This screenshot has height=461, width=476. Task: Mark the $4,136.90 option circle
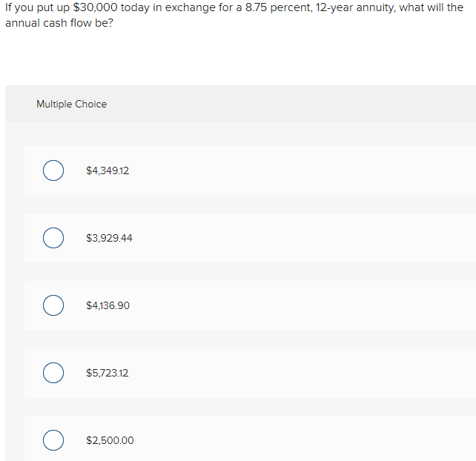click(53, 305)
